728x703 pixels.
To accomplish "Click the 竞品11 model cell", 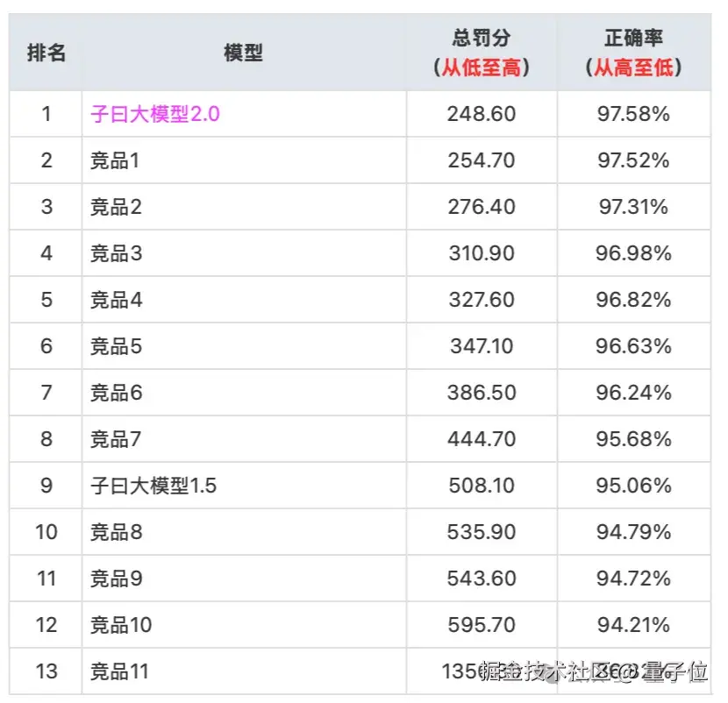I will pos(119,671).
